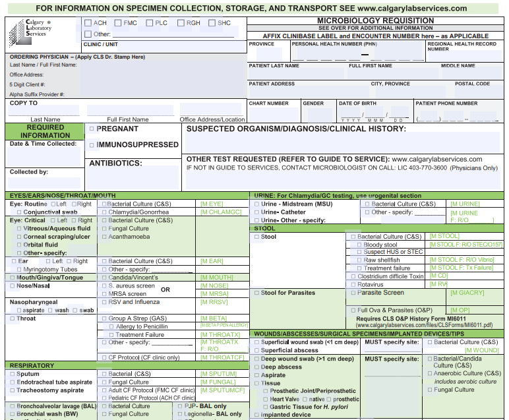Click the PATIENT ADDRESS field
The width and height of the screenshot is (509, 420).
pyautogui.click(x=309, y=92)
